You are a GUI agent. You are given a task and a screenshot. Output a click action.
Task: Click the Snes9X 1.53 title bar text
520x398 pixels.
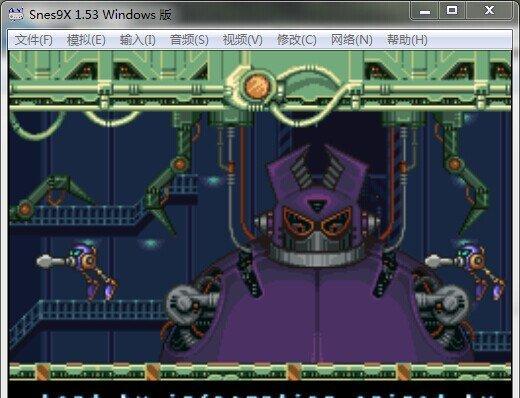click(x=100, y=15)
